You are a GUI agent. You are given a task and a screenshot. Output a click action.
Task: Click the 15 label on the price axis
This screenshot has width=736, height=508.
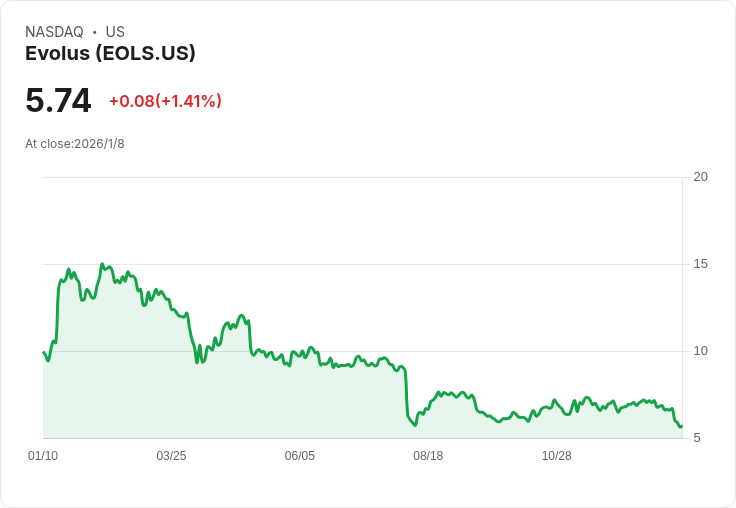(700, 264)
